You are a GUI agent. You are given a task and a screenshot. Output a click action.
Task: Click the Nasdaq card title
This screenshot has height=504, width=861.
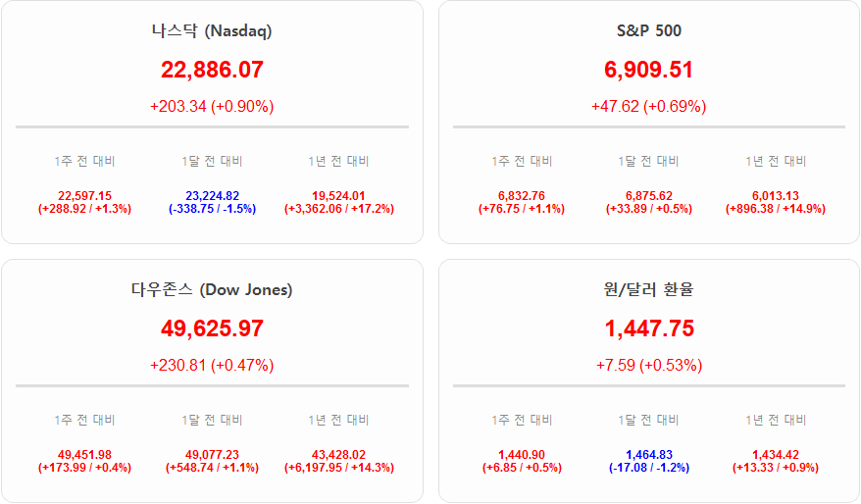[212, 30]
